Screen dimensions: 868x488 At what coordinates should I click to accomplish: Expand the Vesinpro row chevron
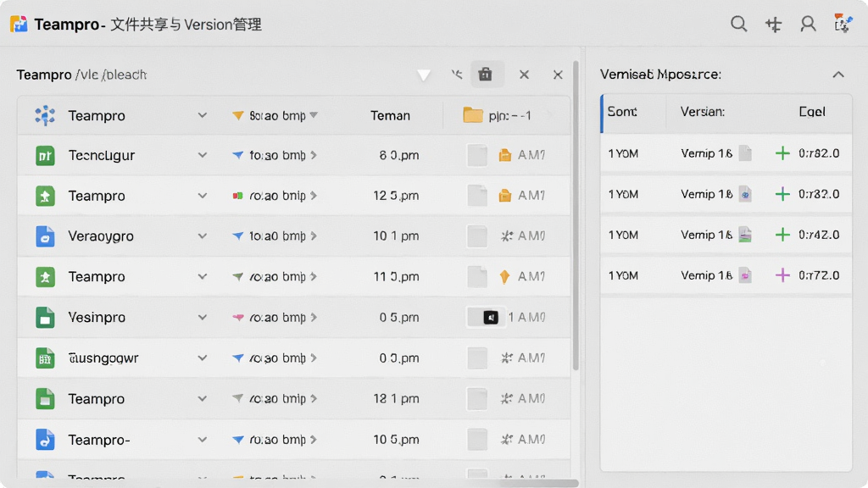[203, 318]
